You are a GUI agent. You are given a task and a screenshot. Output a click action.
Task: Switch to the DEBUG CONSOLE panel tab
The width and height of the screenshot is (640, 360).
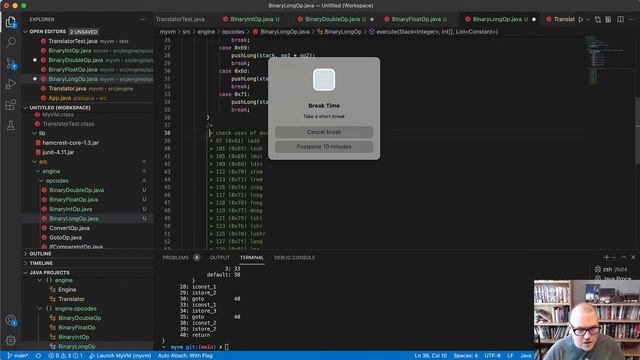pos(294,258)
